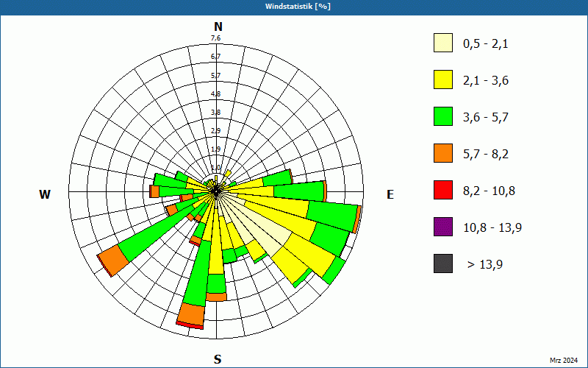Click the radial axis value 4,8
The height and width of the screenshot is (368, 588).
click(x=215, y=93)
